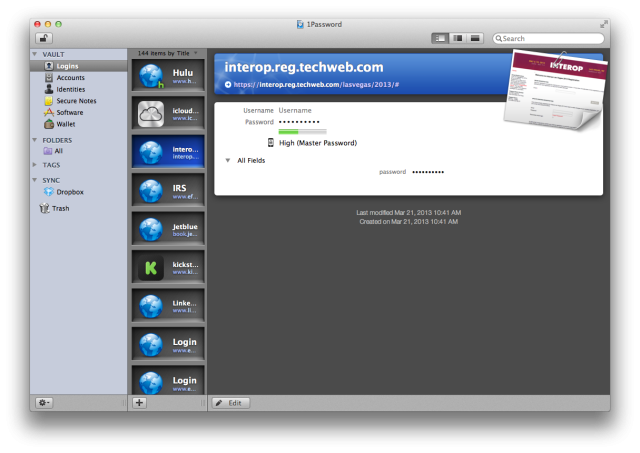640x453 pixels.
Task: Select the kickstarter login entry
Action: click(168, 267)
